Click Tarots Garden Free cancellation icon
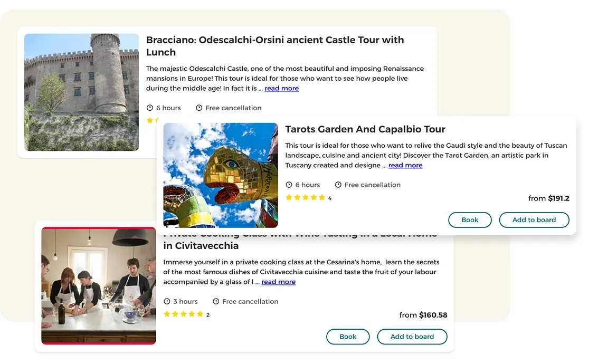The width and height of the screenshot is (598, 364). pyautogui.click(x=338, y=185)
